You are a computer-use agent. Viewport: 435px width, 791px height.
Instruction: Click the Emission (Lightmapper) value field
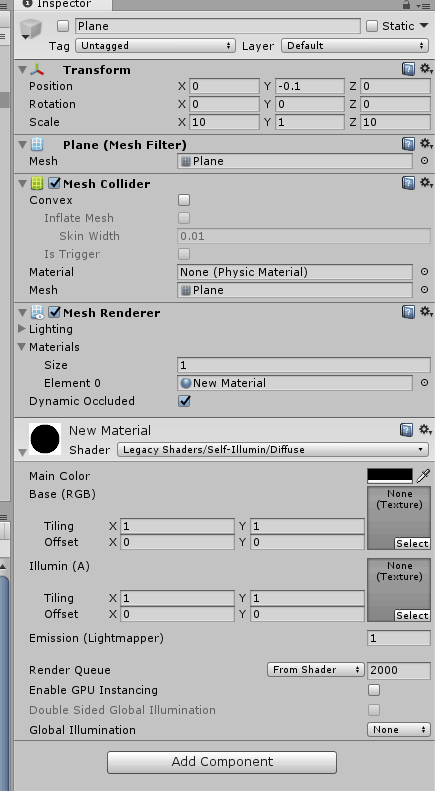click(x=399, y=638)
